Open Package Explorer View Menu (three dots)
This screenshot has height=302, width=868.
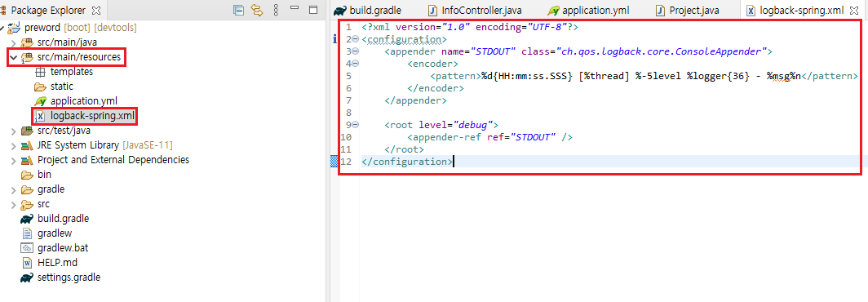(276, 10)
